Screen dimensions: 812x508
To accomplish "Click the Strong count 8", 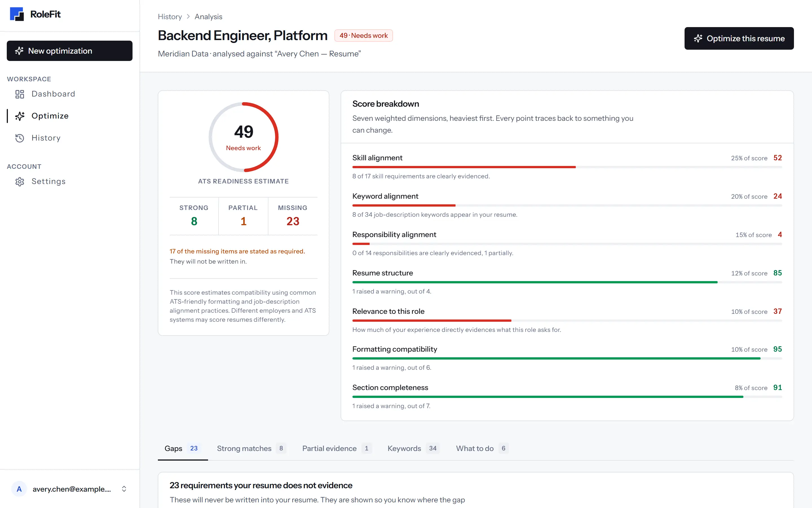I will pos(194,222).
